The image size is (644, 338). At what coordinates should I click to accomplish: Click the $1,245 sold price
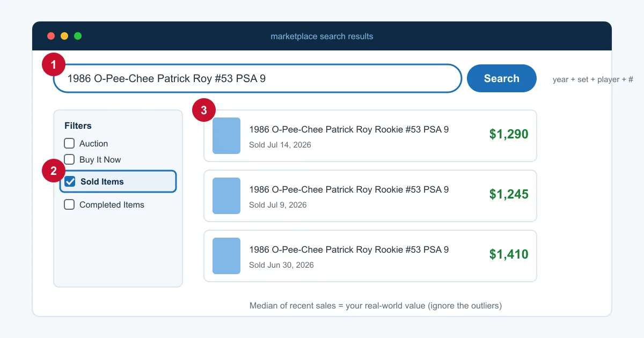tap(509, 194)
